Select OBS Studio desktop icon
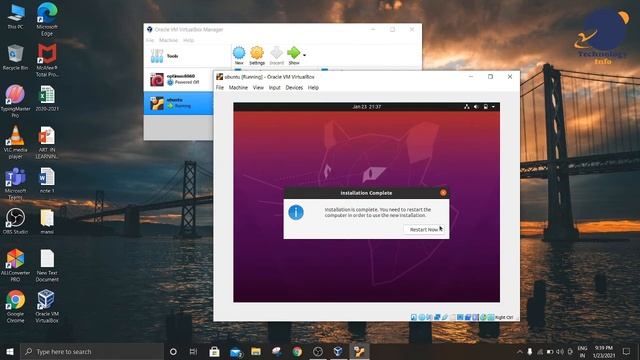Viewport: 640px width, 360px height. tap(16, 222)
